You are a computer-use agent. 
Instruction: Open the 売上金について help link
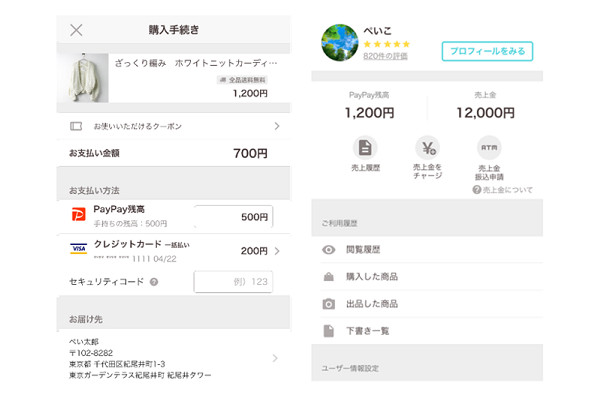click(502, 189)
